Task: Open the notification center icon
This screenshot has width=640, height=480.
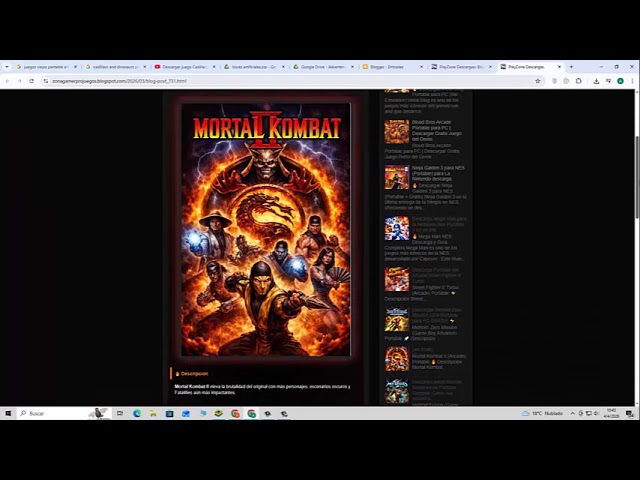Action: 630,413
